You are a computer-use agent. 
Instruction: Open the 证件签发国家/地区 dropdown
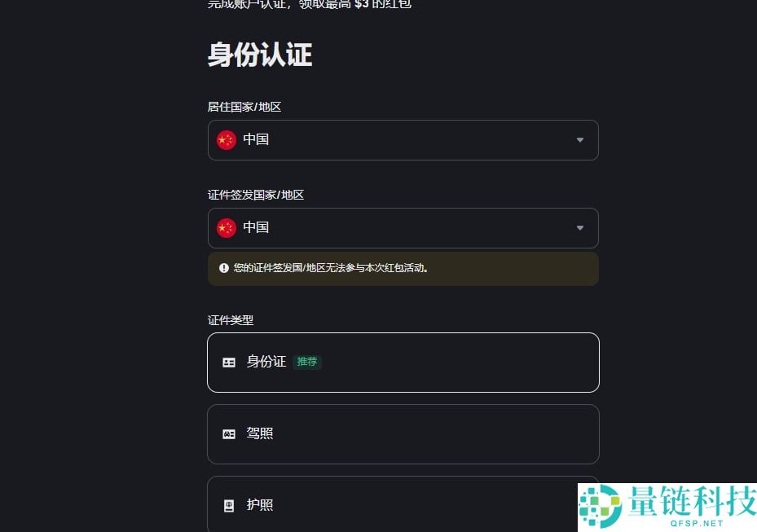point(403,227)
